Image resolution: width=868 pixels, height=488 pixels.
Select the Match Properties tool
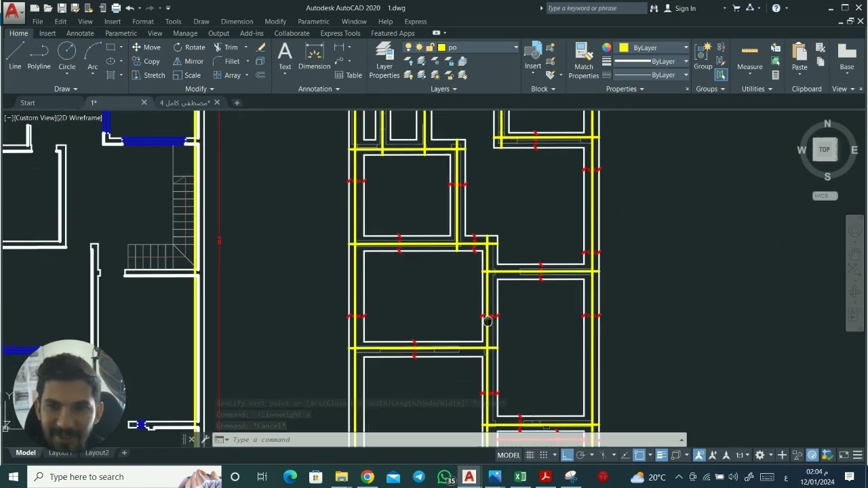point(583,61)
